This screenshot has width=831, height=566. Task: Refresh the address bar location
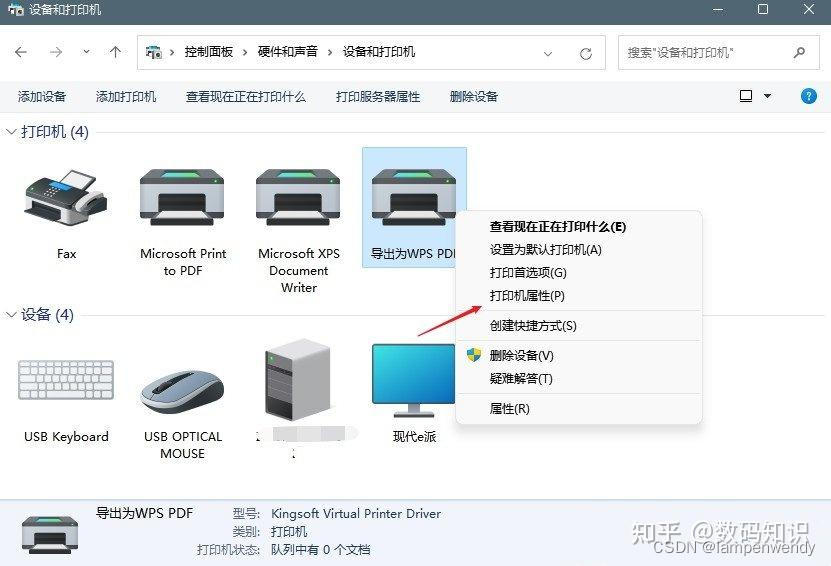[586, 54]
